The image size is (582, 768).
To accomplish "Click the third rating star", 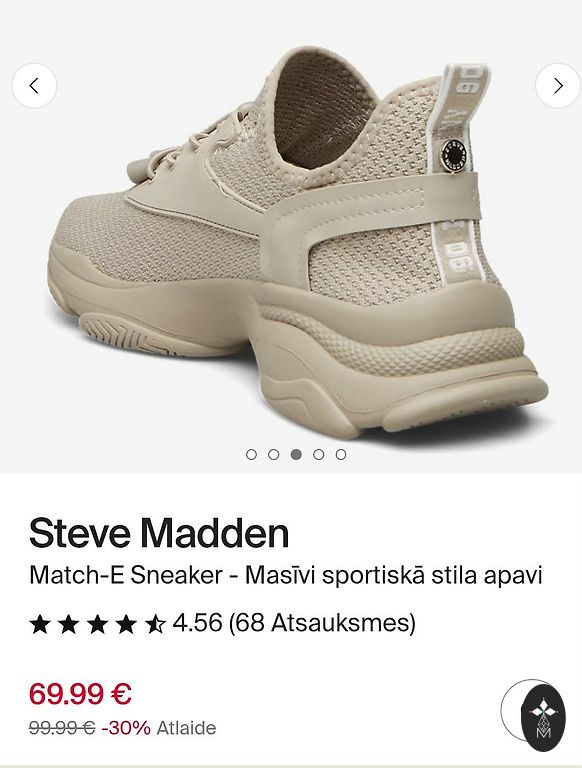I will click(97, 624).
